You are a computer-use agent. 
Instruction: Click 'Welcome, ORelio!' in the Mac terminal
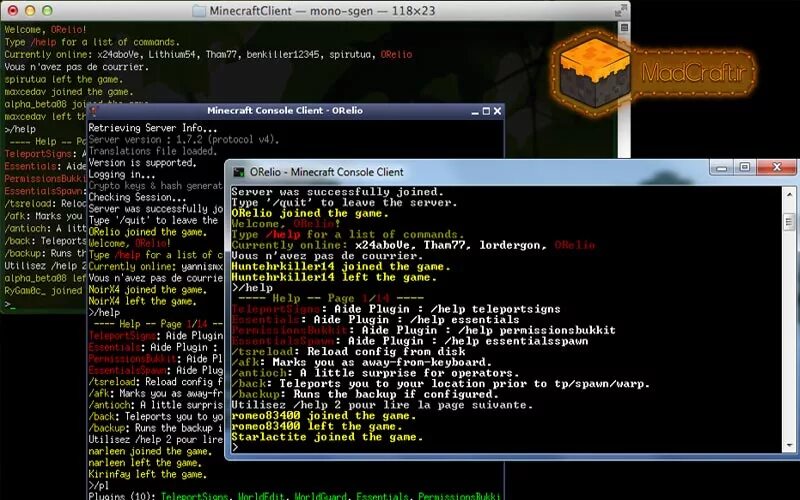(45, 30)
